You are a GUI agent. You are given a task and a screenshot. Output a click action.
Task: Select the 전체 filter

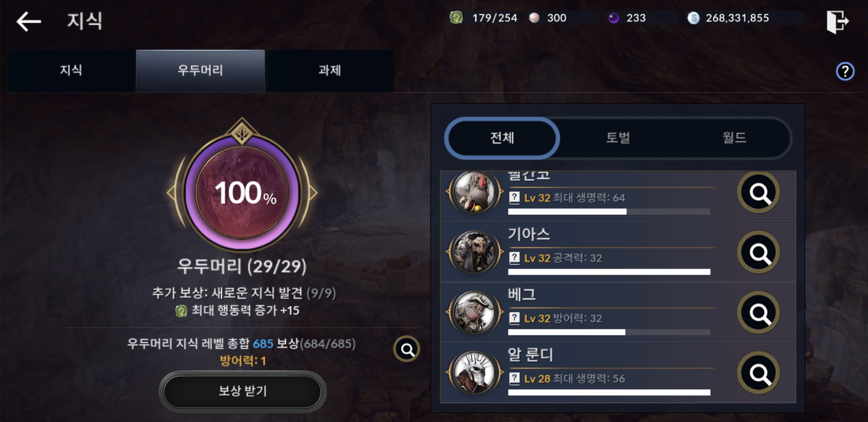502,138
